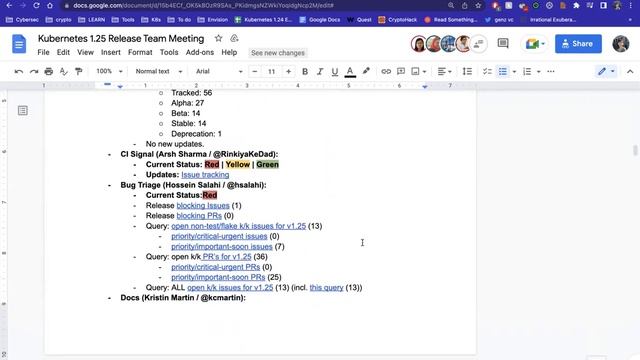The height and width of the screenshot is (360, 640).
Task: Star the document with the star icon
Action: point(218,38)
